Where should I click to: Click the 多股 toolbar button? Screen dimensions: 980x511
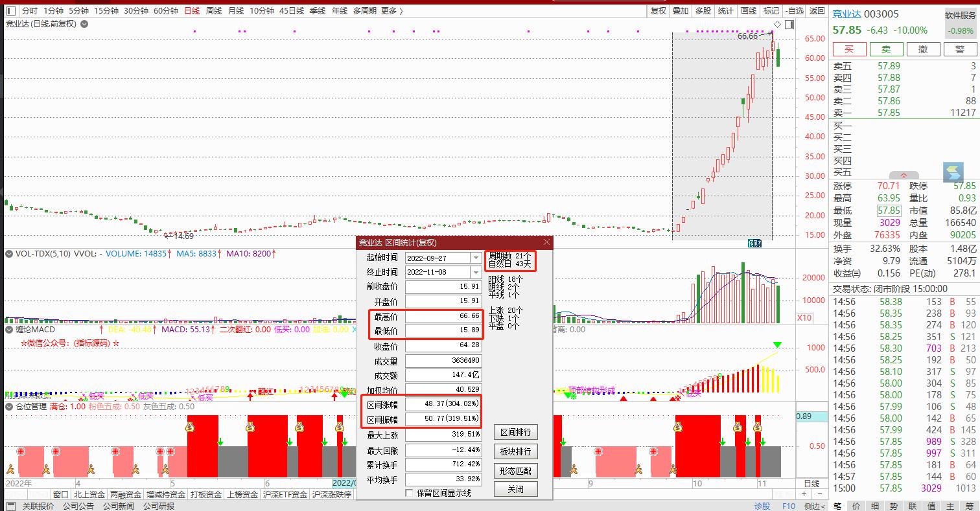coord(703,11)
